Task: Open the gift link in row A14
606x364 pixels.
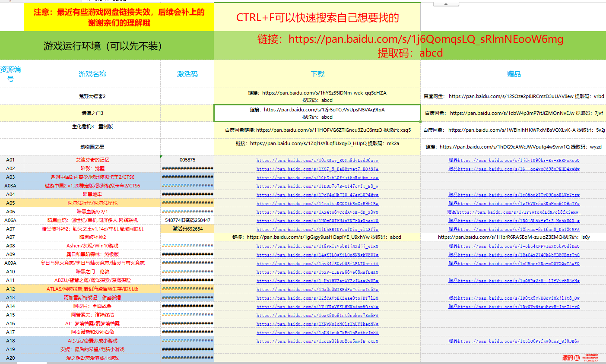Action: [x=514, y=307]
